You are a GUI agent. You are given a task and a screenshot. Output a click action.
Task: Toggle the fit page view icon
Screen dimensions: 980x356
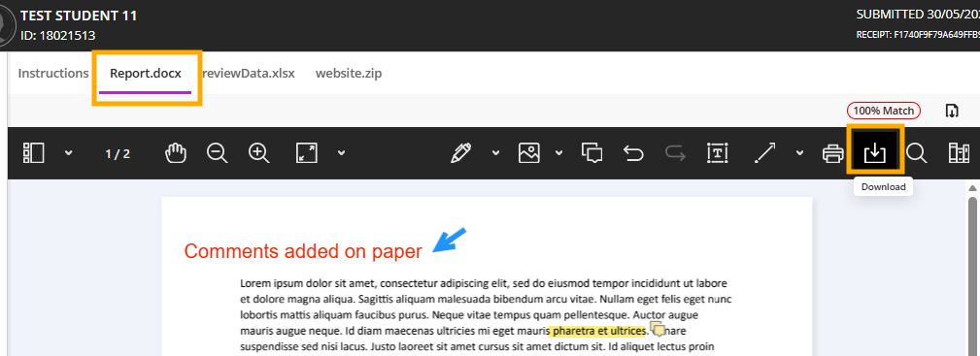307,153
